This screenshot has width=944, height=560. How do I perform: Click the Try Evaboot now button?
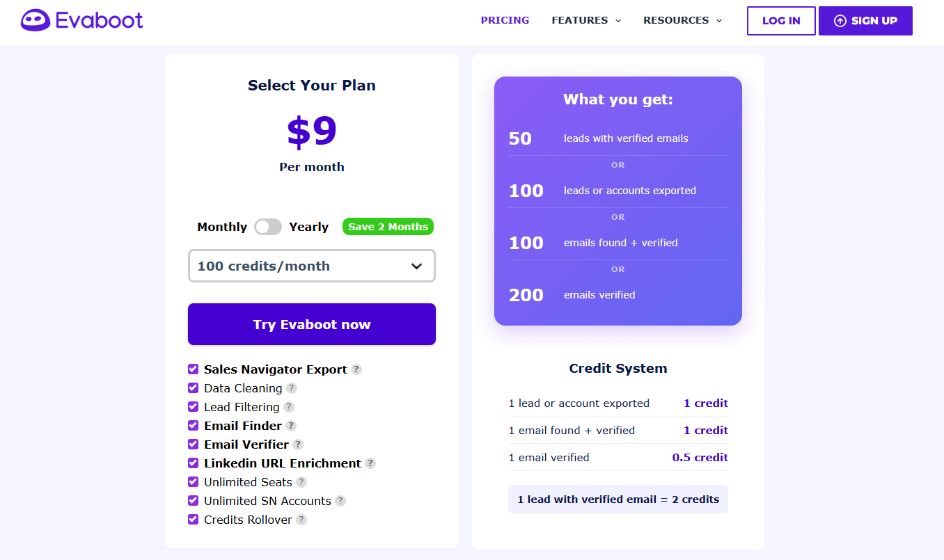click(x=312, y=324)
